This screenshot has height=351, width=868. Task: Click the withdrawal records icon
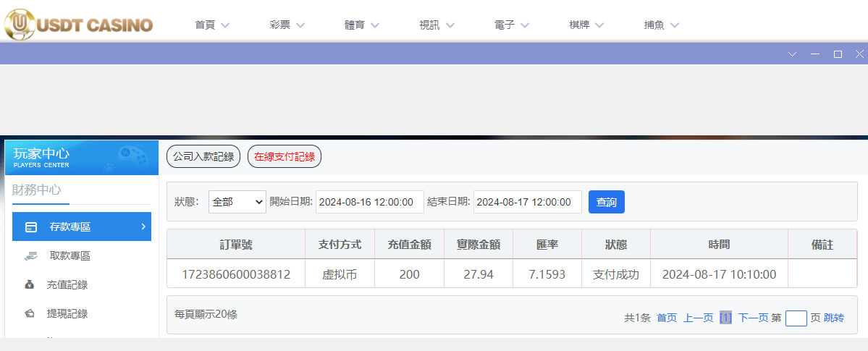pos(30,313)
